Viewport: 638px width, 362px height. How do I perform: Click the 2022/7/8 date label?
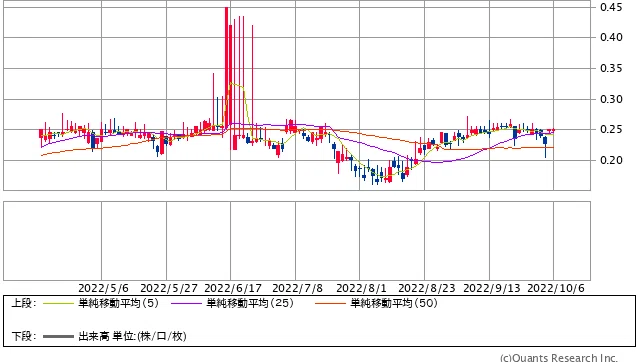tap(297, 288)
